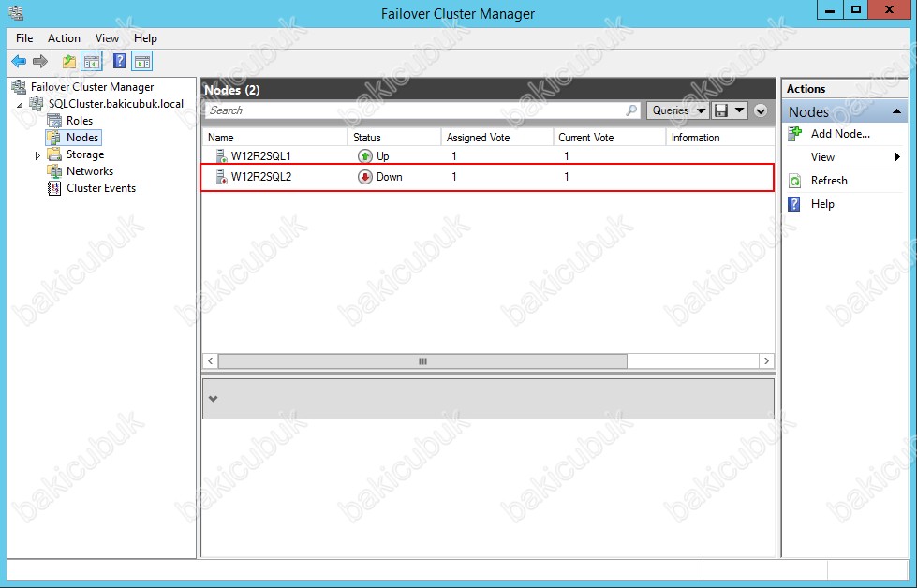The image size is (917, 588).
Task: Select the Failover Cluster Manager root node
Action: (x=93, y=86)
